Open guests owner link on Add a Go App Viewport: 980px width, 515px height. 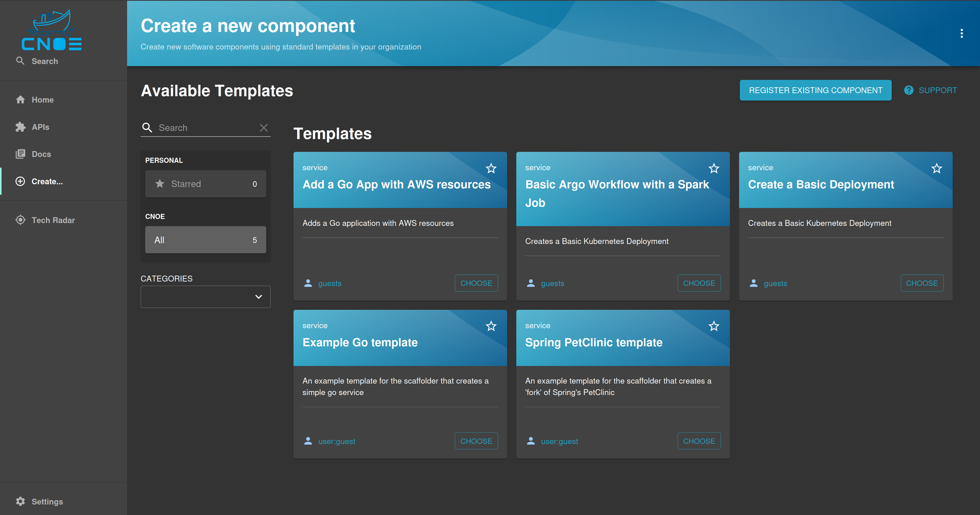330,283
